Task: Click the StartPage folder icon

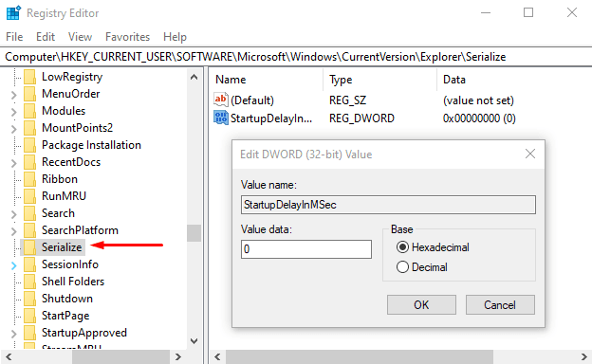Action: [x=29, y=316]
